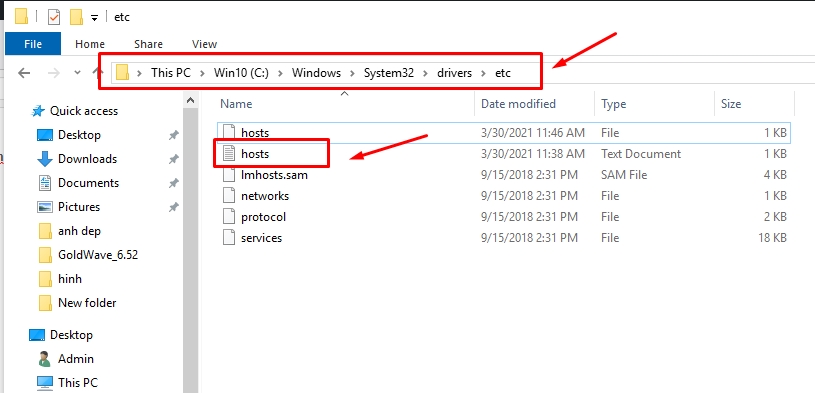Viewport: 815px width, 393px height.
Task: Click drivers in the address path
Action: tap(454, 73)
